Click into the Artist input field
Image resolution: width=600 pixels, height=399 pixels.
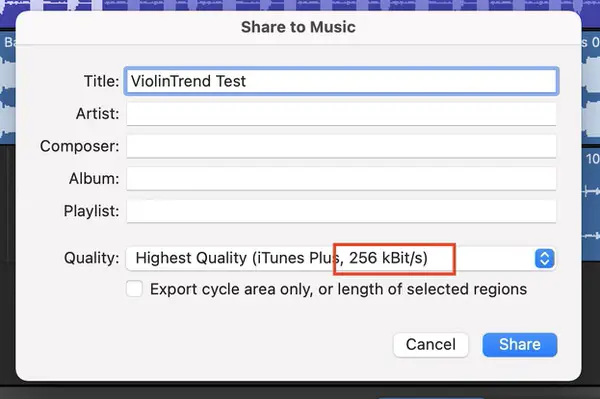click(341, 114)
